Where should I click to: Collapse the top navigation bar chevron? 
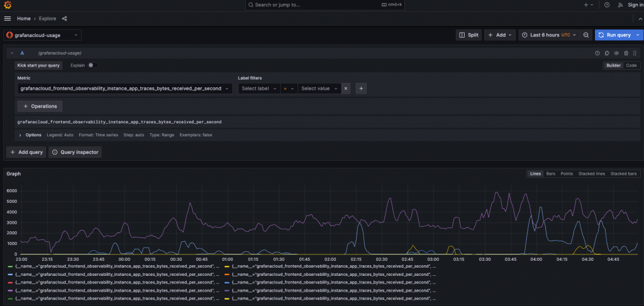point(640,18)
